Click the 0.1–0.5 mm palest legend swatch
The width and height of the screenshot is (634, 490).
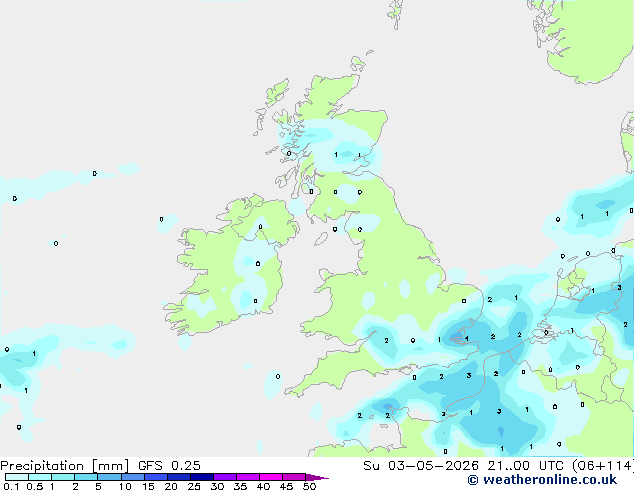(17, 477)
